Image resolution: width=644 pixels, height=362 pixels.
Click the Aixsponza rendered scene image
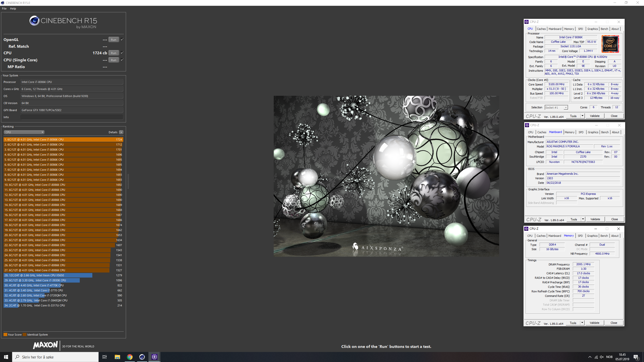[x=386, y=176]
